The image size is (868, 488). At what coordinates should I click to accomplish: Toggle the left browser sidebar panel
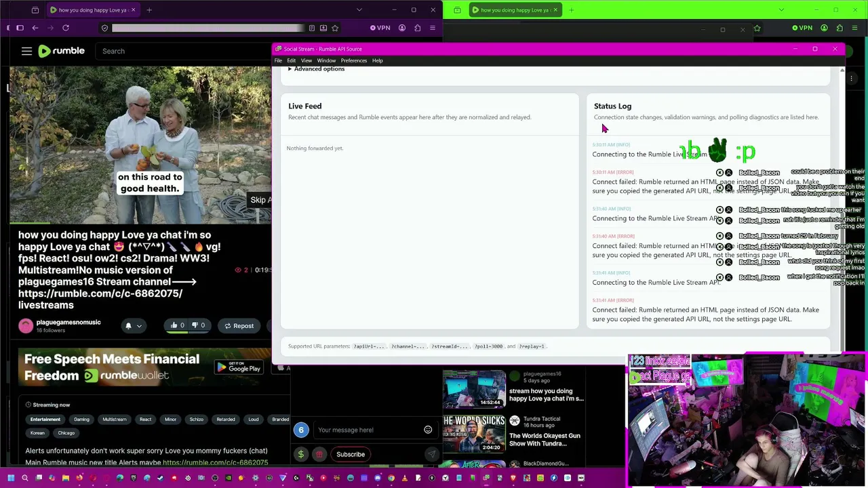coord(20,28)
